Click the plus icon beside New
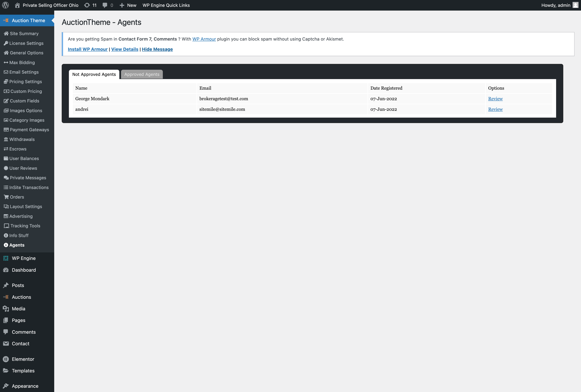The image size is (581, 392). [x=122, y=5]
